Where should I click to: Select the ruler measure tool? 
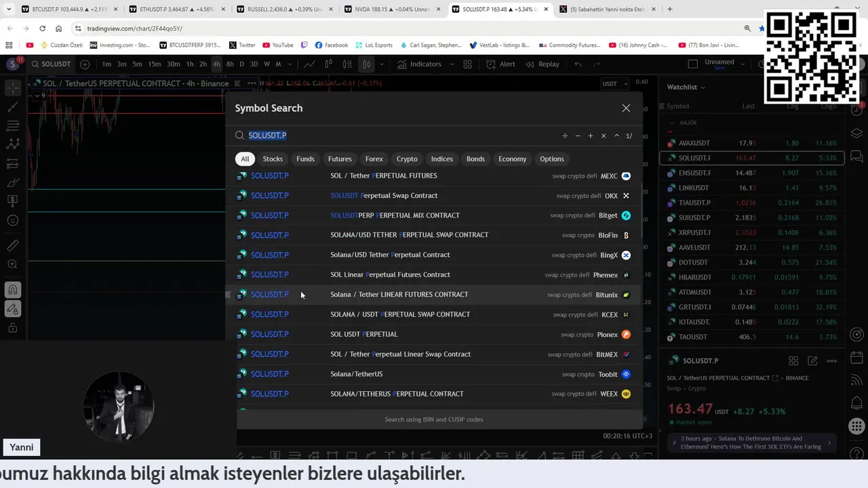12,245
